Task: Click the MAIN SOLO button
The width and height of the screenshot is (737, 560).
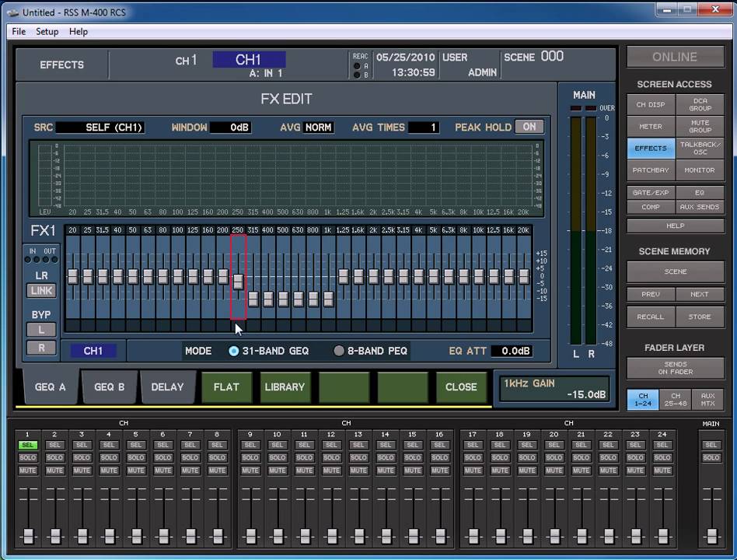Action: [711, 457]
